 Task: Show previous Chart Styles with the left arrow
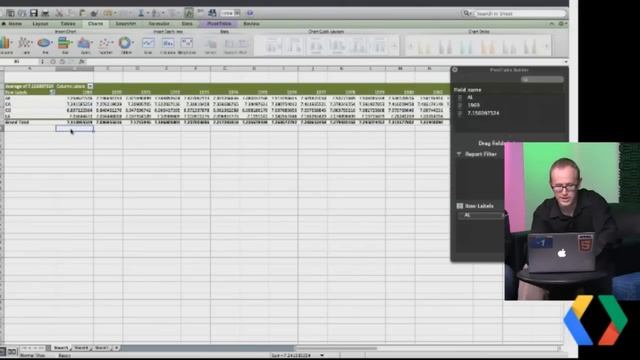click(x=411, y=46)
